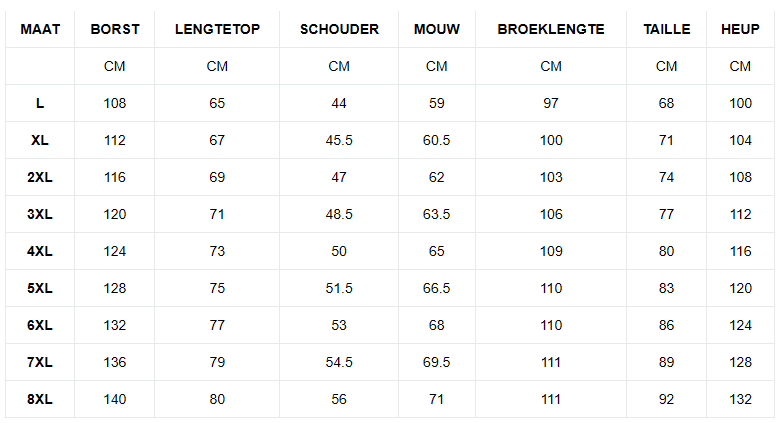The width and height of the screenshot is (780, 423).
Task: Click the LENGTETOP header cell
Action: coord(217,29)
